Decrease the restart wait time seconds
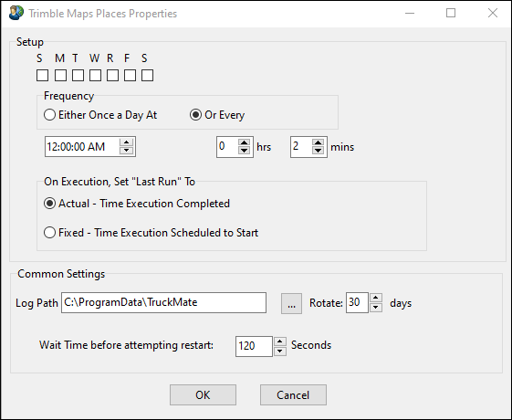Viewport: 512px width, 420px height. click(280, 352)
